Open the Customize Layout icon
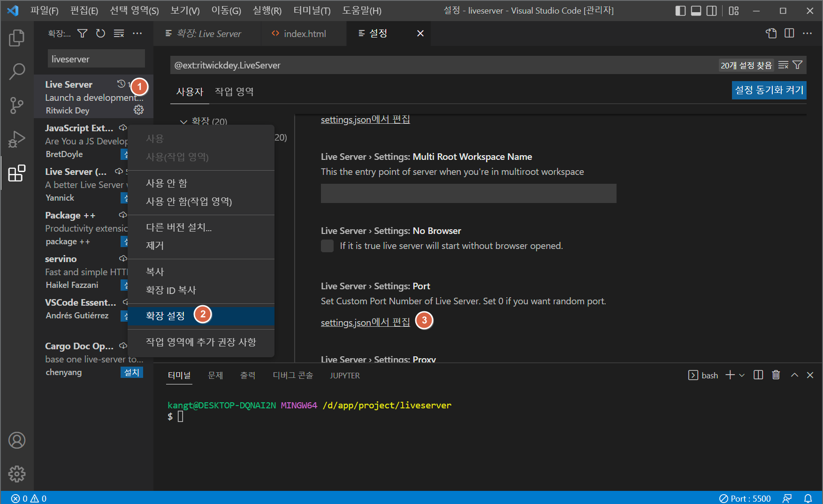823x504 pixels. tap(734, 10)
